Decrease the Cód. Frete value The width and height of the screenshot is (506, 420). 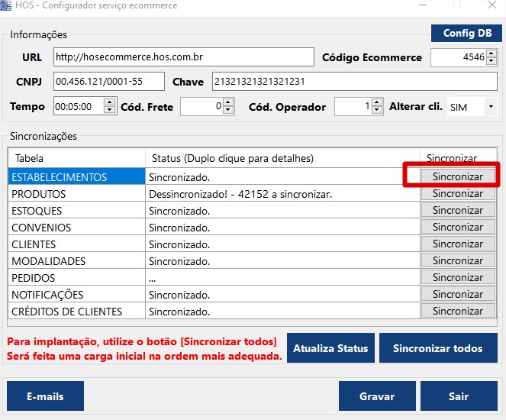(228, 111)
